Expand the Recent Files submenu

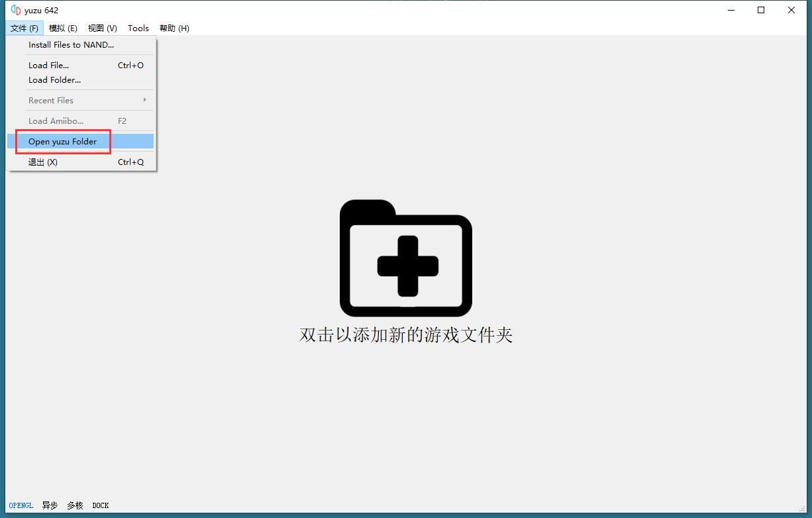[x=81, y=101]
